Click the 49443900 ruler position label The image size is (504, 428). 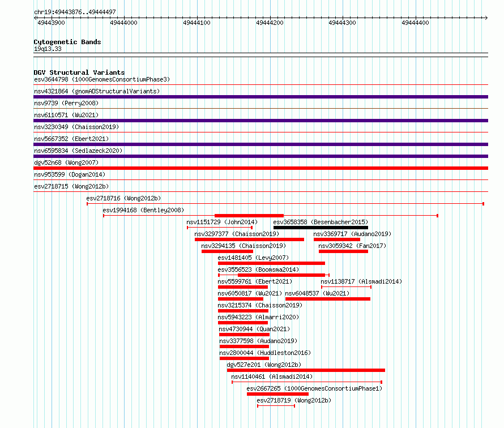pyautogui.click(x=51, y=23)
